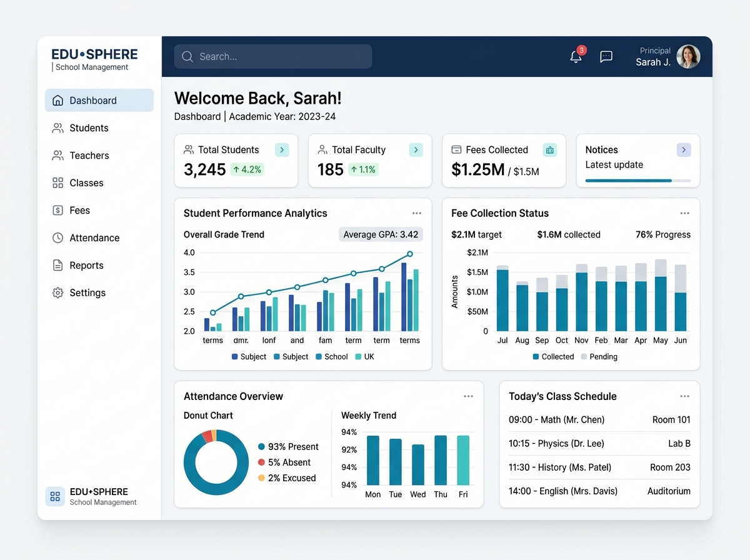Click the Students people icon
Screen dimensions: 750x560
point(57,127)
